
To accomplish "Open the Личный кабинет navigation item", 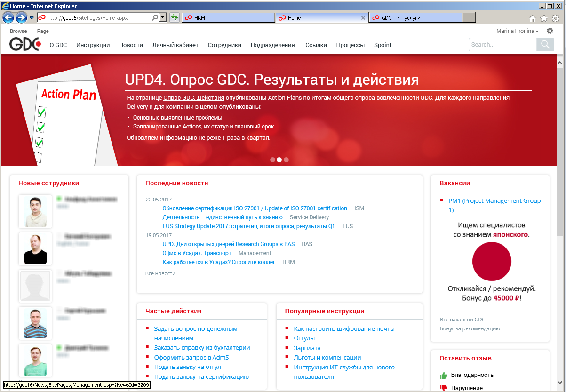I will [175, 45].
